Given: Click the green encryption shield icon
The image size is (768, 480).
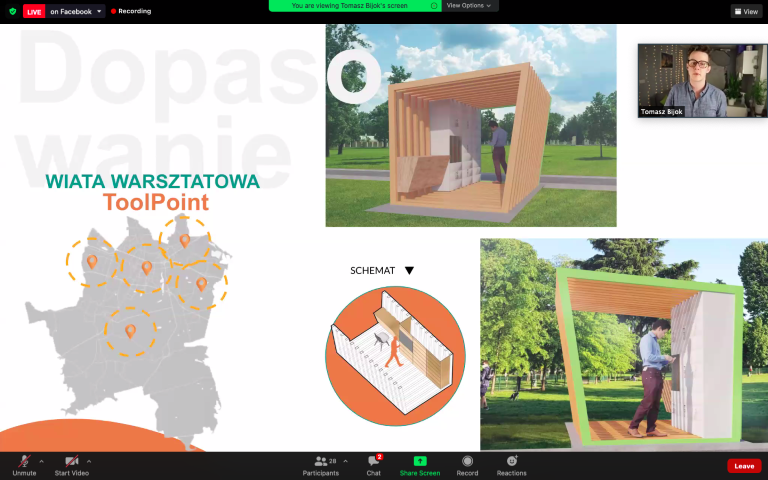Looking at the screenshot, I should click(x=13, y=11).
